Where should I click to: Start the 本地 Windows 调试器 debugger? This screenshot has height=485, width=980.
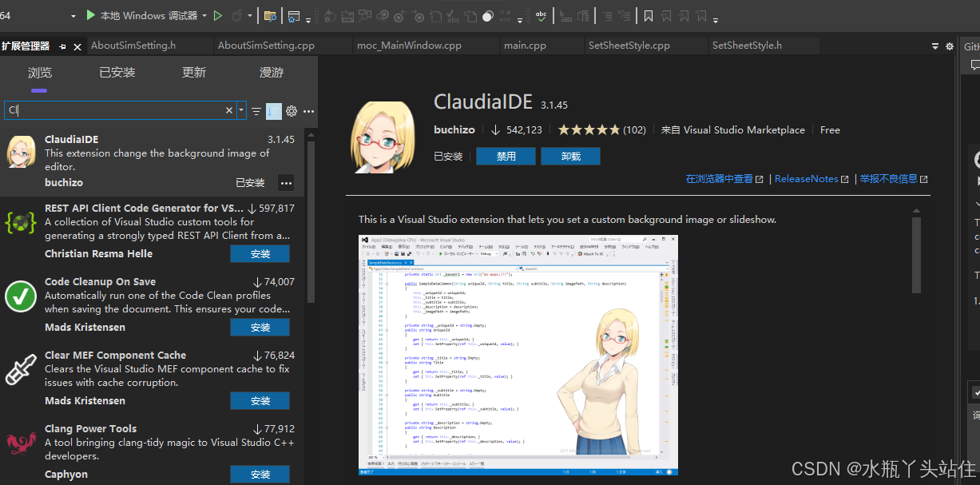point(141,15)
